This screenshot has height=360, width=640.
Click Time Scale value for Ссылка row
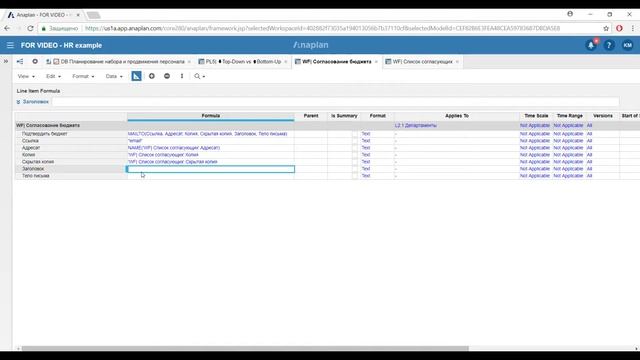click(x=535, y=141)
